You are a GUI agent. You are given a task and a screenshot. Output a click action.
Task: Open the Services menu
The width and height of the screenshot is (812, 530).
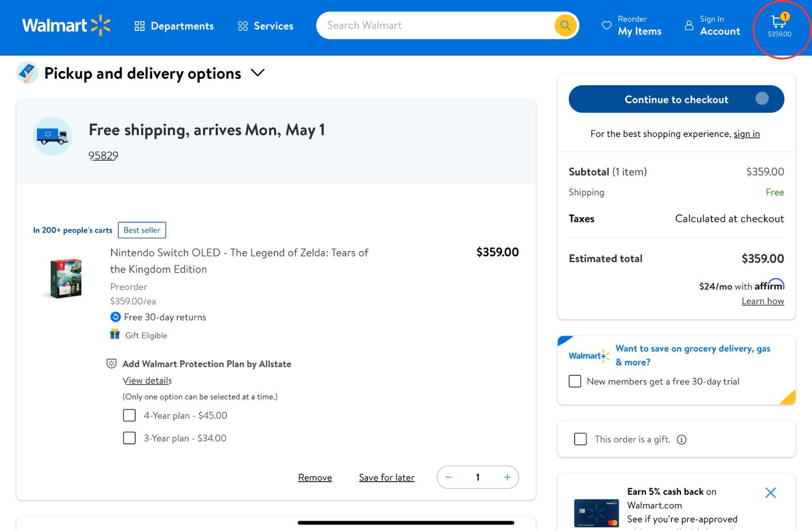click(x=265, y=26)
